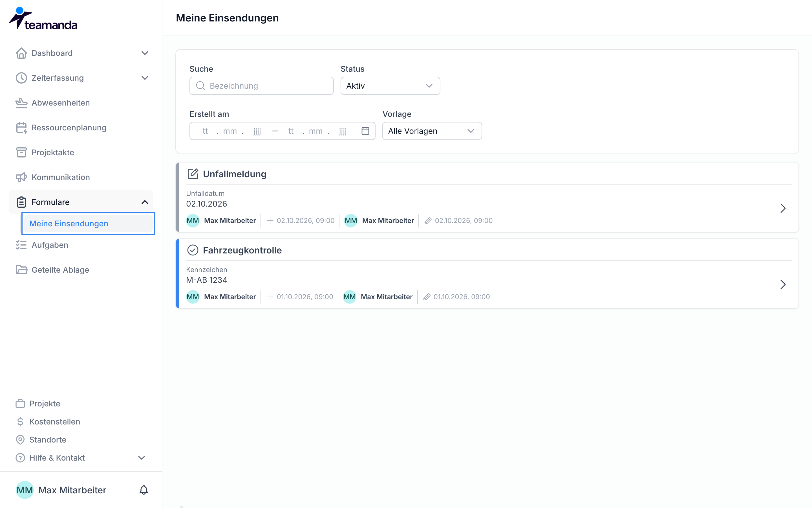
Task: Click the checkmark icon beside Fahrzeugkontrolle
Action: [x=193, y=250]
